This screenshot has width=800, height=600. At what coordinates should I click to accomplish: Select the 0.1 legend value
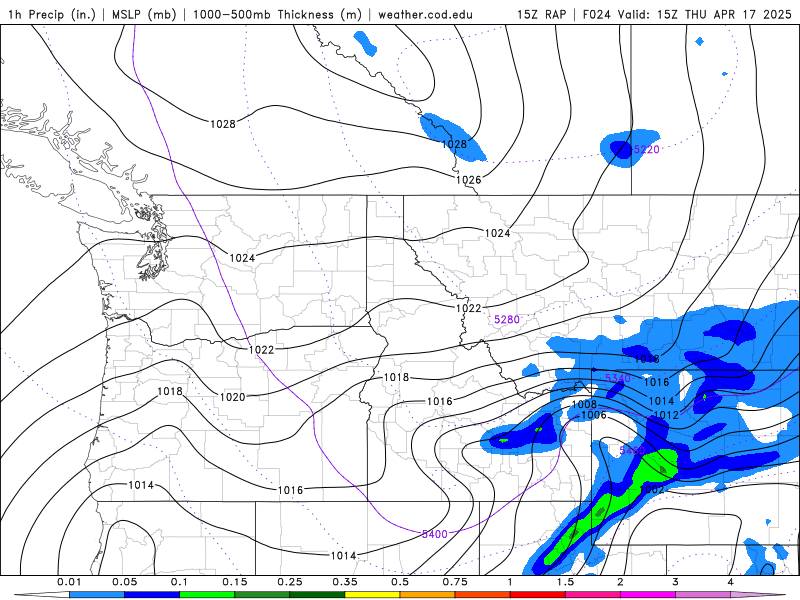(180, 582)
